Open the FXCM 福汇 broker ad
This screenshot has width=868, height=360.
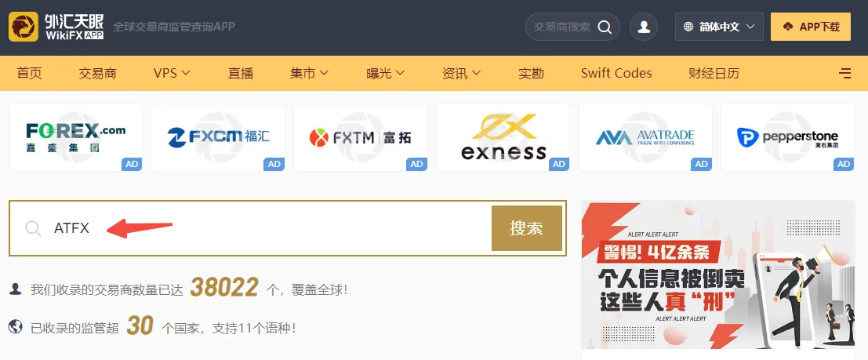coord(218,137)
